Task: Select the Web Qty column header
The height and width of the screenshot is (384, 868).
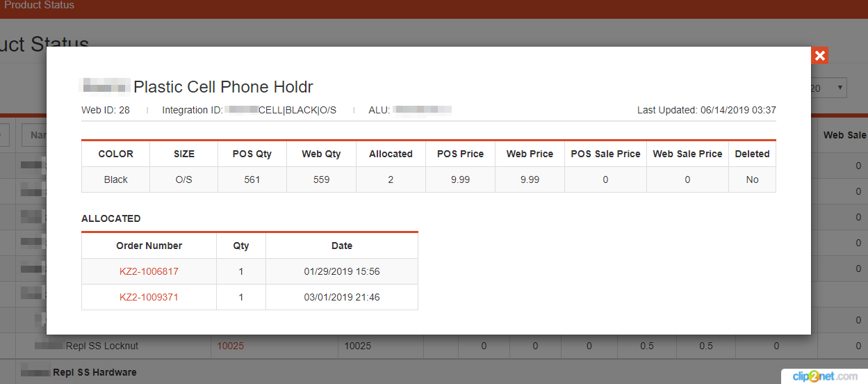Action: point(321,154)
